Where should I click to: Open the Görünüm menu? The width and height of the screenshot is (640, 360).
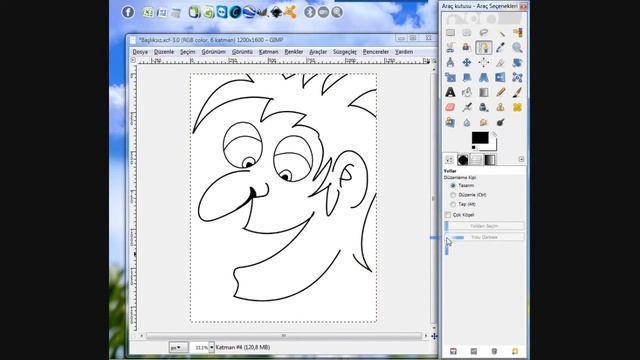[x=213, y=52]
